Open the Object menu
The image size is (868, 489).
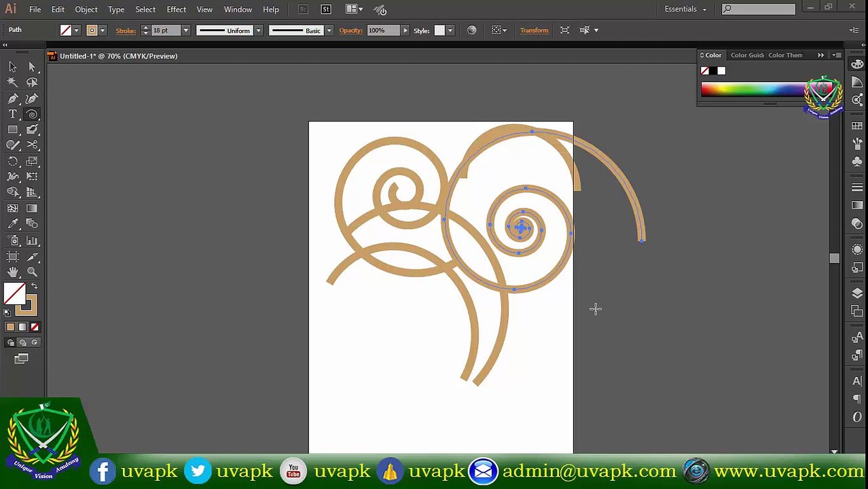[x=86, y=10]
